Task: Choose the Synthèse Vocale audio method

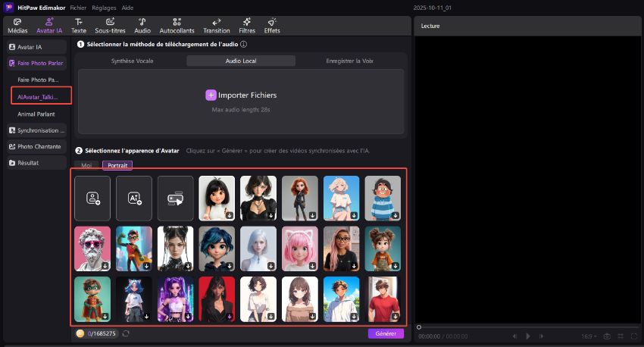Action: point(132,60)
